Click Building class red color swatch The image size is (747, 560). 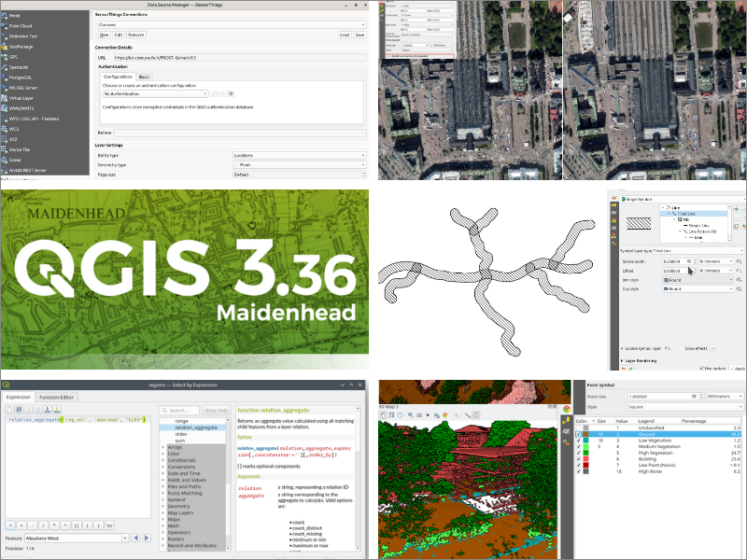click(586, 459)
